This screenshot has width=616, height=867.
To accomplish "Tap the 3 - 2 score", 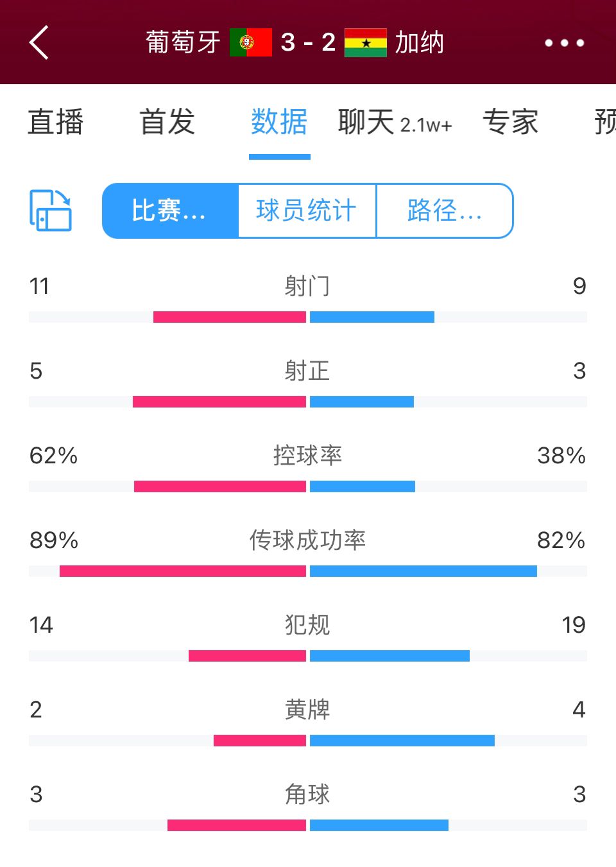I will pos(308,42).
